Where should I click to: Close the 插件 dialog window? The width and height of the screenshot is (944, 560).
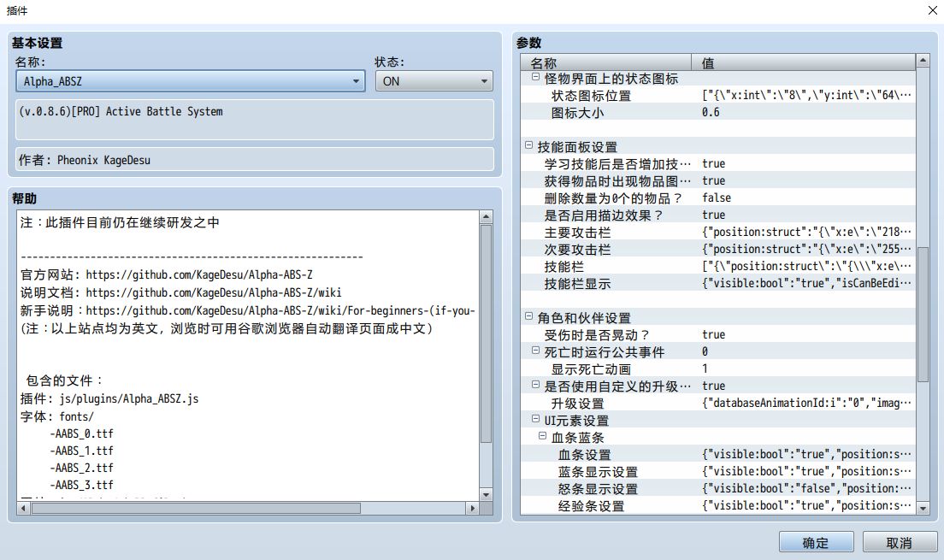click(x=932, y=10)
